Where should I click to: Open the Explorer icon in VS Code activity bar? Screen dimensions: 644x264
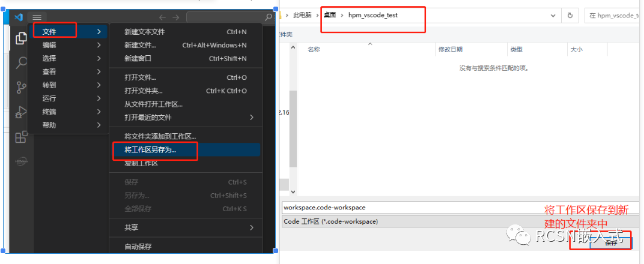pyautogui.click(x=21, y=38)
